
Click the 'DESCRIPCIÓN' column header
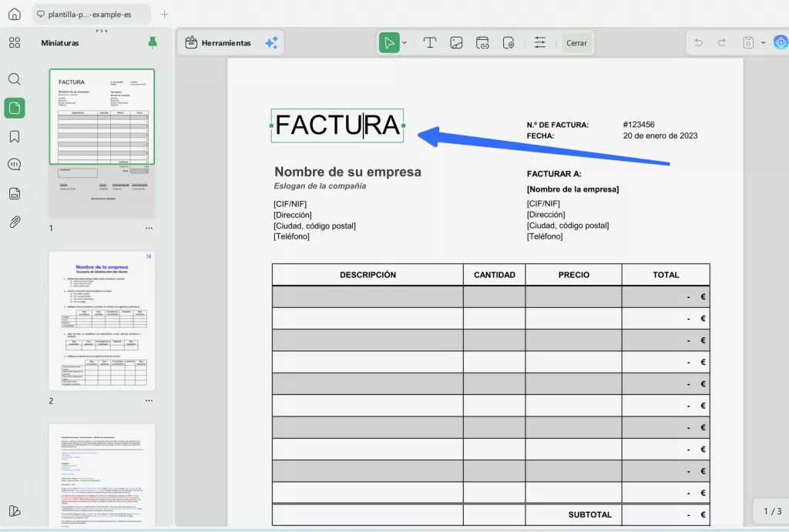coord(368,275)
